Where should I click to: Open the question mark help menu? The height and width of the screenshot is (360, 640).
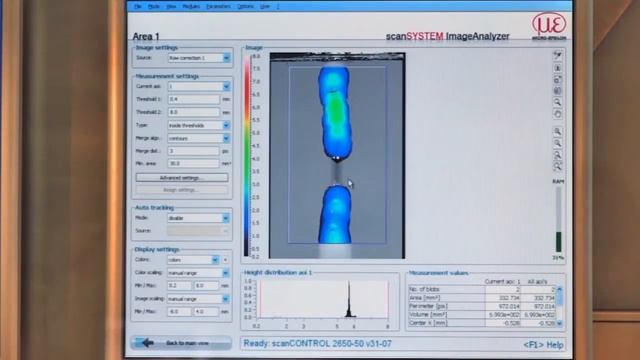(x=278, y=7)
